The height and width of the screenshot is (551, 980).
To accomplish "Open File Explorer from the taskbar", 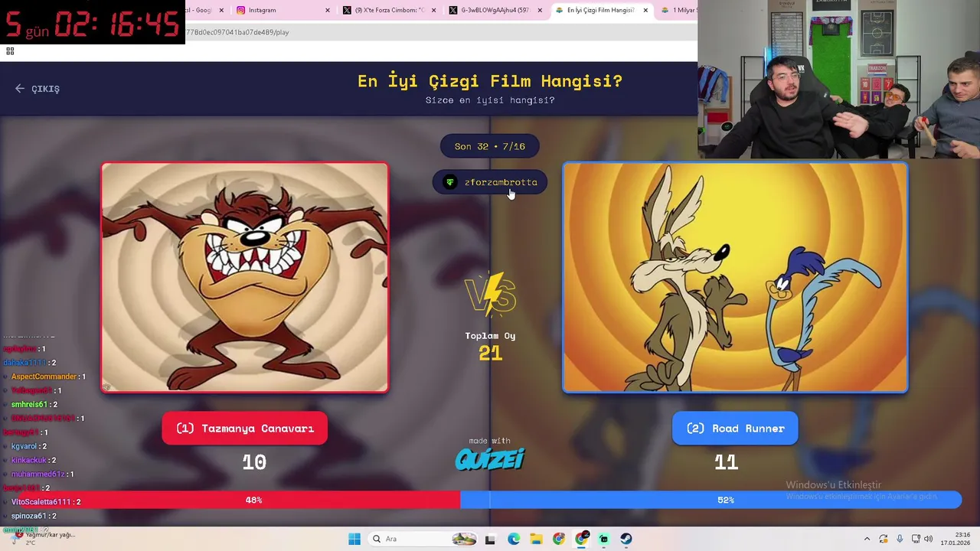I will click(536, 539).
